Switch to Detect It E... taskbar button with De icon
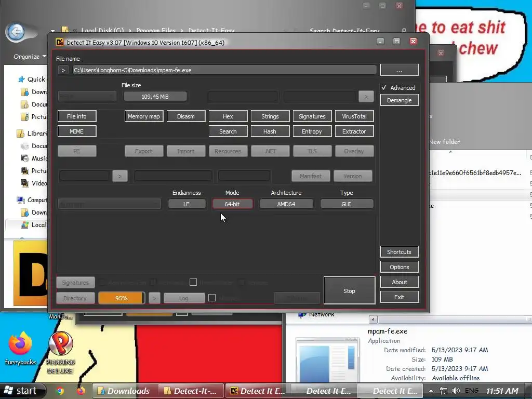The height and width of the screenshot is (399, 532). click(258, 391)
